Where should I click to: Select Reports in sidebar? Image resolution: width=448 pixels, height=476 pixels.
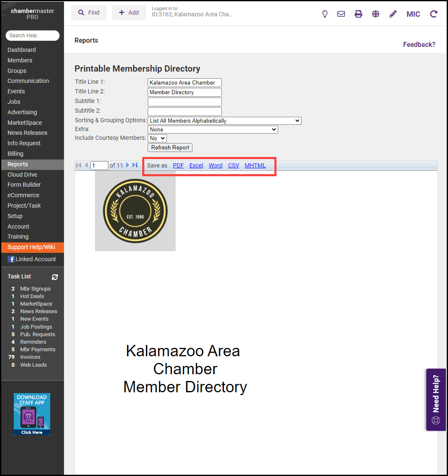pos(33,164)
